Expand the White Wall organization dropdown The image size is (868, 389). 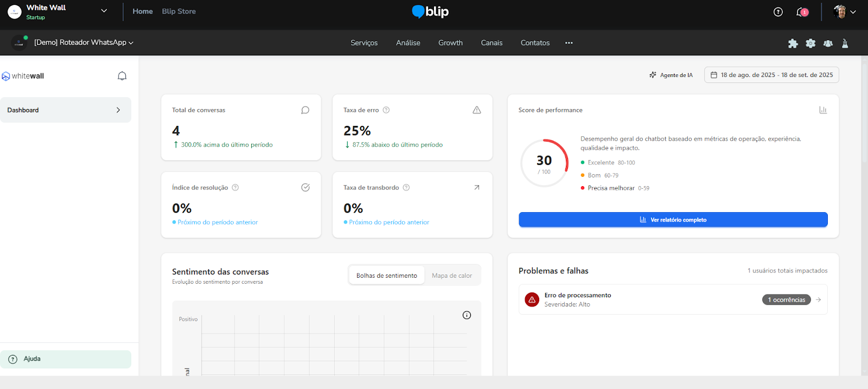[x=104, y=11]
